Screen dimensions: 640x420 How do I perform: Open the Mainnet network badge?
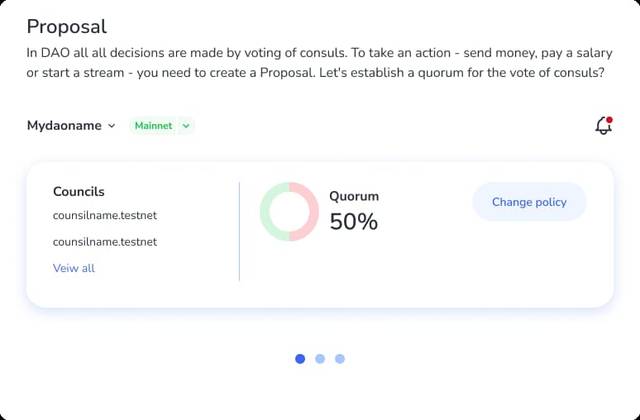(160, 126)
